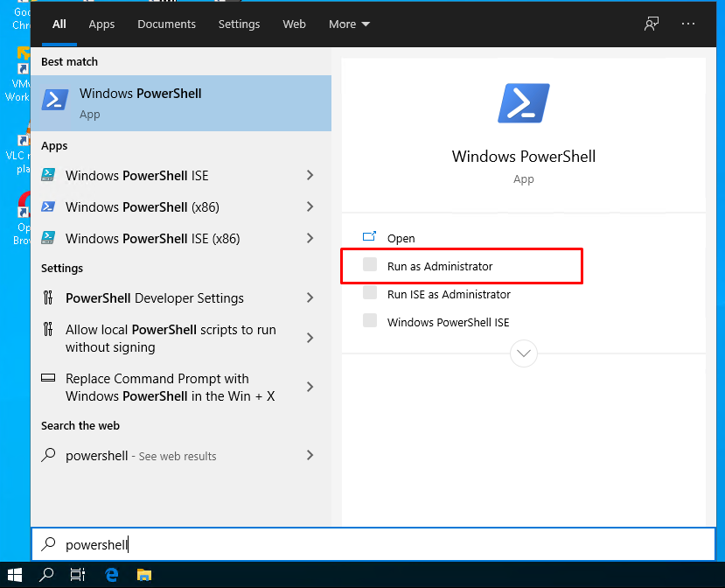
Task: Expand options for Windows PowerShell (x86)
Action: click(310, 206)
